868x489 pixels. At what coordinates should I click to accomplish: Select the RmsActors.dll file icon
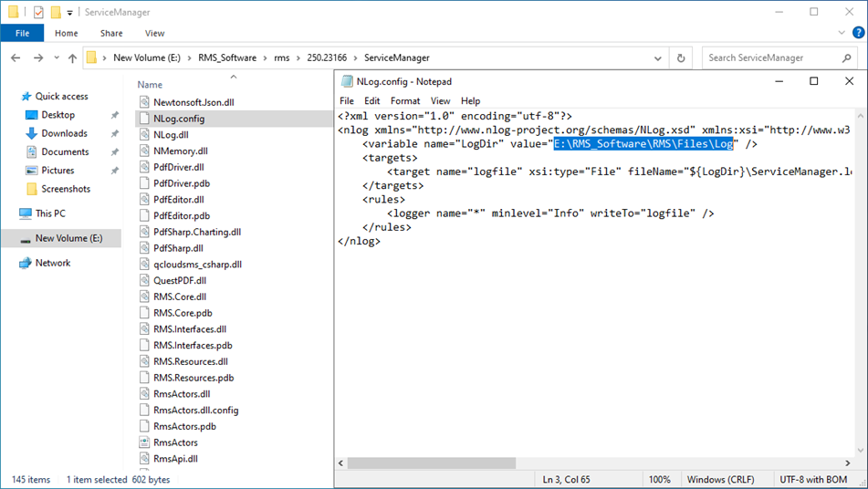click(144, 394)
